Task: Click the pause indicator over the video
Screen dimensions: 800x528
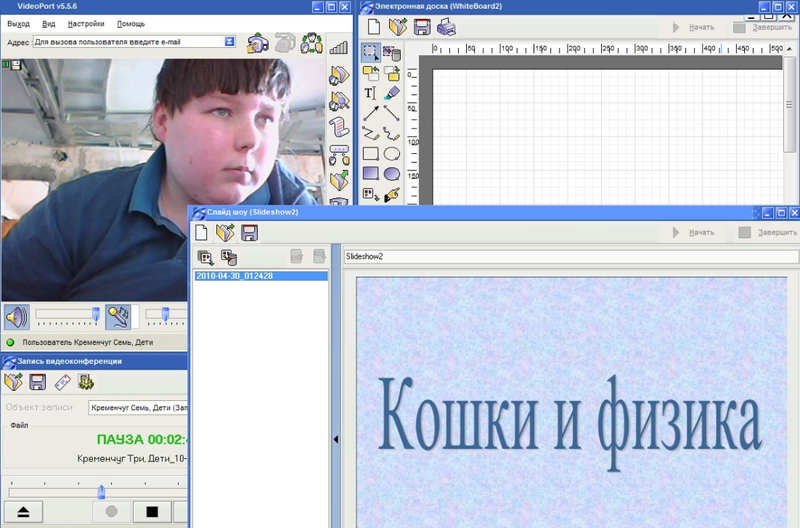Action: (x=6, y=65)
